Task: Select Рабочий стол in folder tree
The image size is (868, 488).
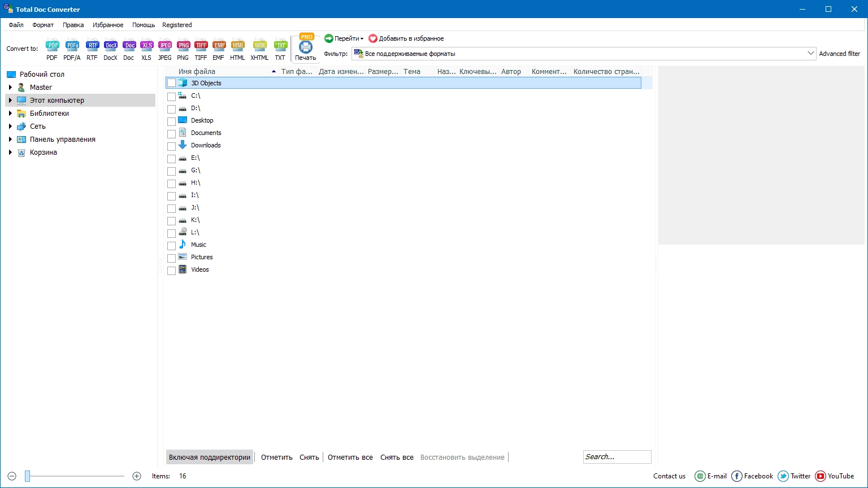Action: click(x=42, y=75)
